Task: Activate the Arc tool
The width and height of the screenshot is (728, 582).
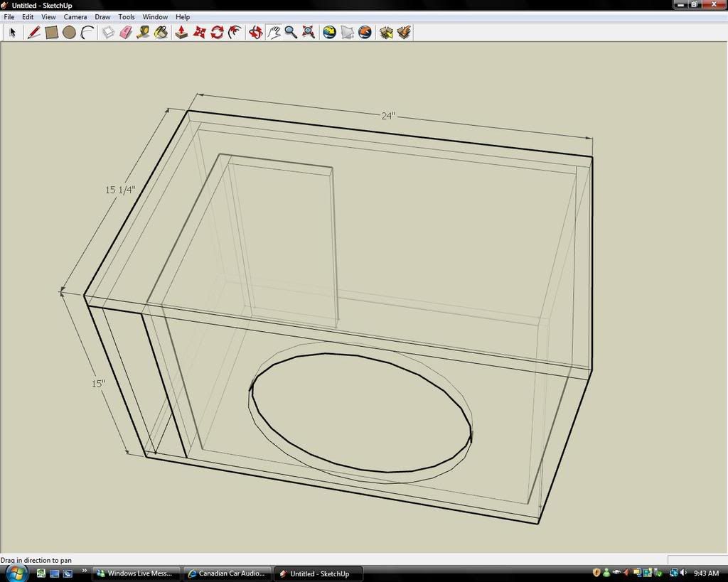Action: (x=87, y=32)
